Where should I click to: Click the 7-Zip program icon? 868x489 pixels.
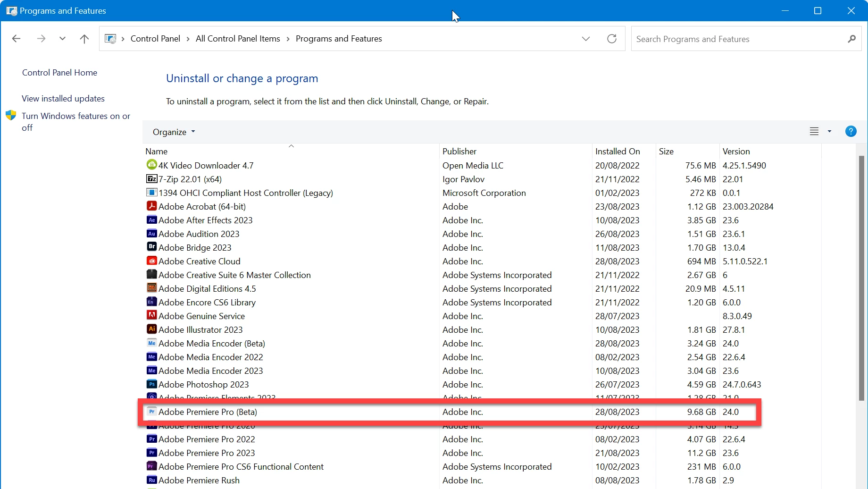pyautogui.click(x=151, y=178)
